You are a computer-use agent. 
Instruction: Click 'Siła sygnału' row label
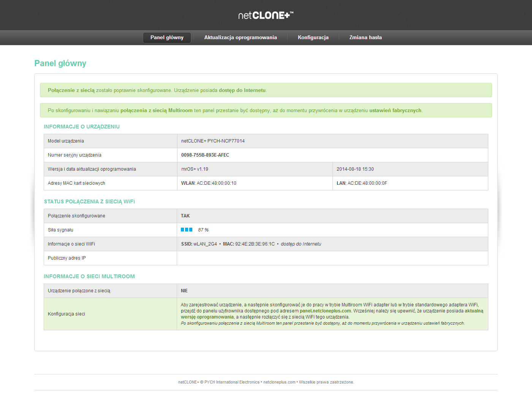click(60, 230)
